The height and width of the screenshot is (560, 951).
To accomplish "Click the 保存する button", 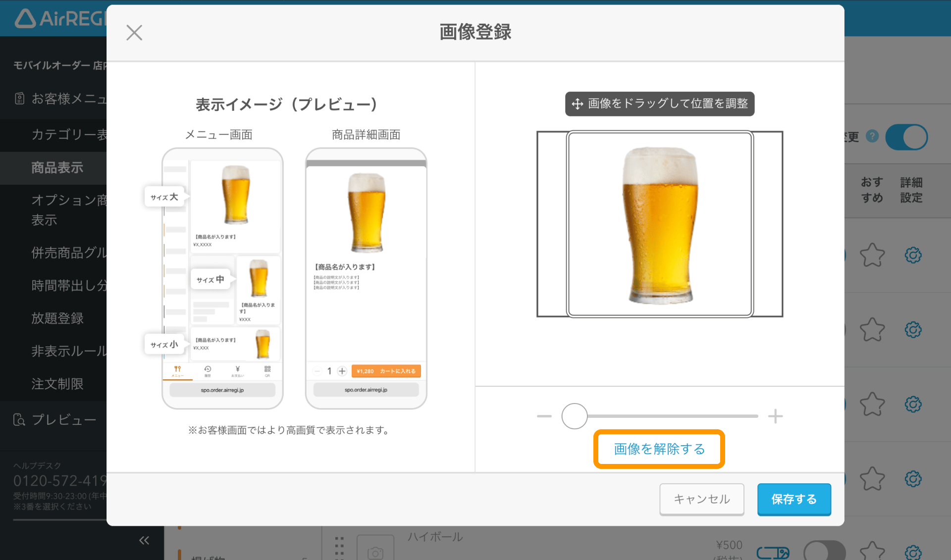I will (x=794, y=499).
